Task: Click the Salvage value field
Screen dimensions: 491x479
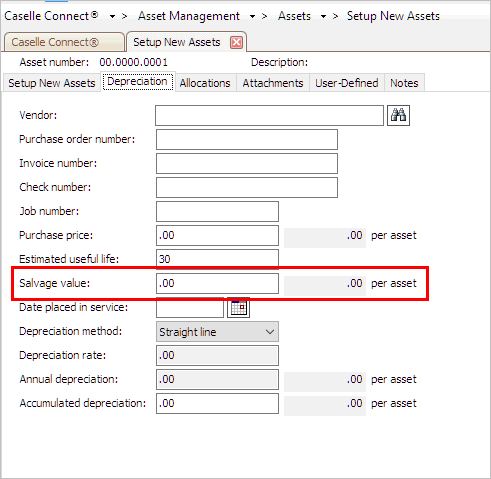Action: (217, 283)
